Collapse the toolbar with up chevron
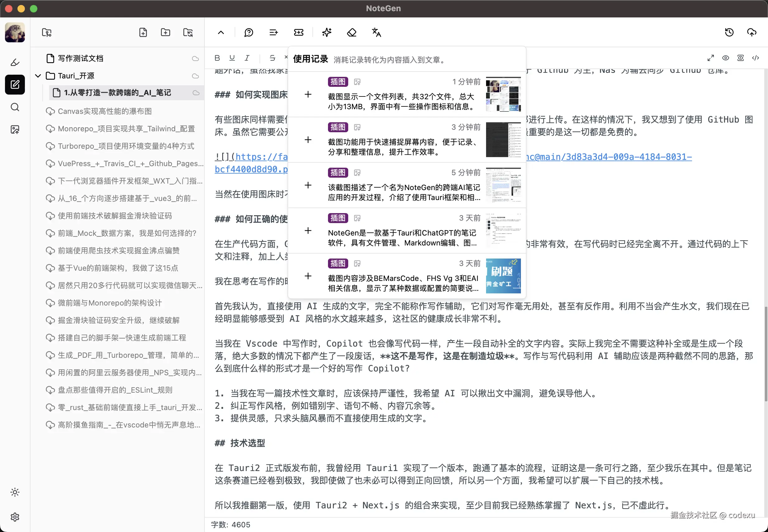Viewport: 768px width, 532px height. 221,32
